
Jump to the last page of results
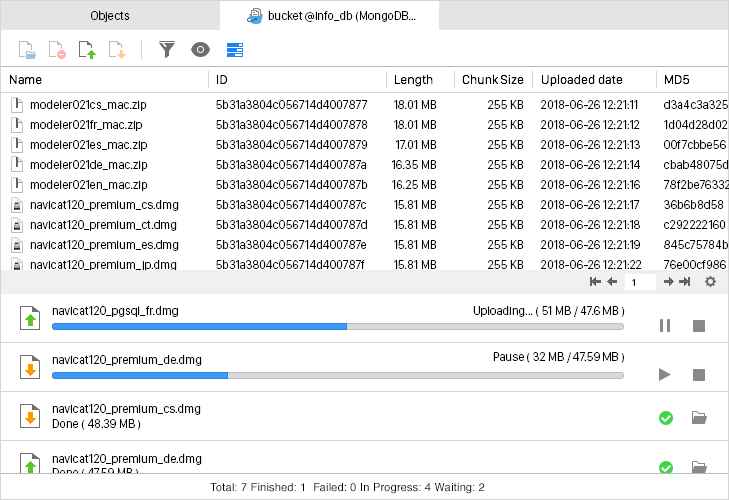pyautogui.click(x=685, y=282)
